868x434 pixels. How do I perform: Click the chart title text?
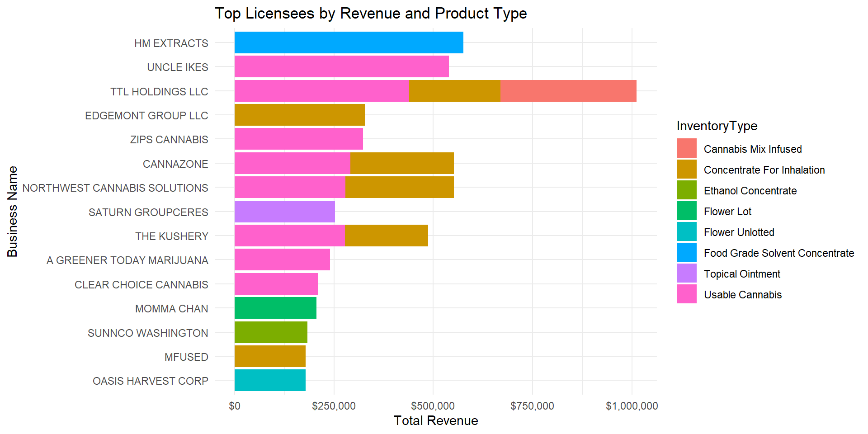click(370, 14)
